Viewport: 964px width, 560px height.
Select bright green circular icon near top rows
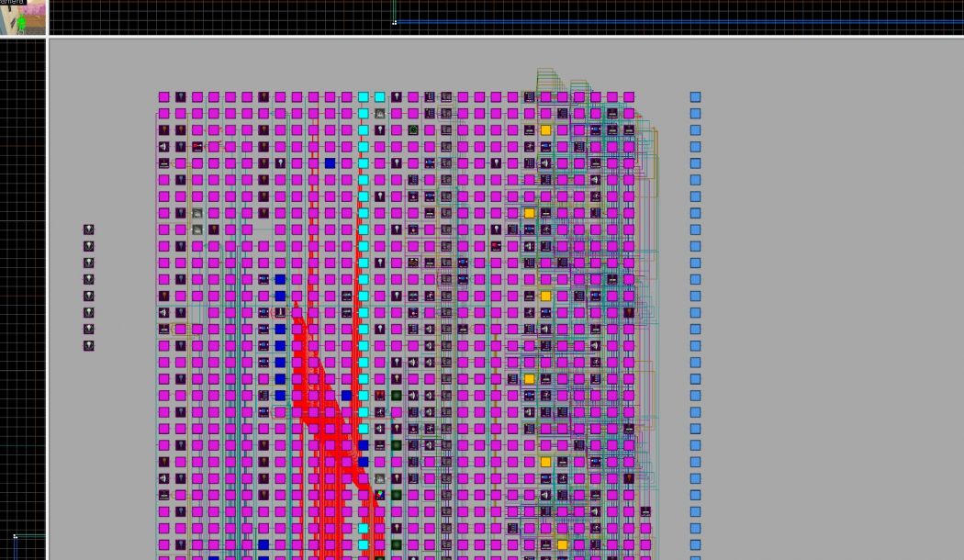(x=413, y=129)
